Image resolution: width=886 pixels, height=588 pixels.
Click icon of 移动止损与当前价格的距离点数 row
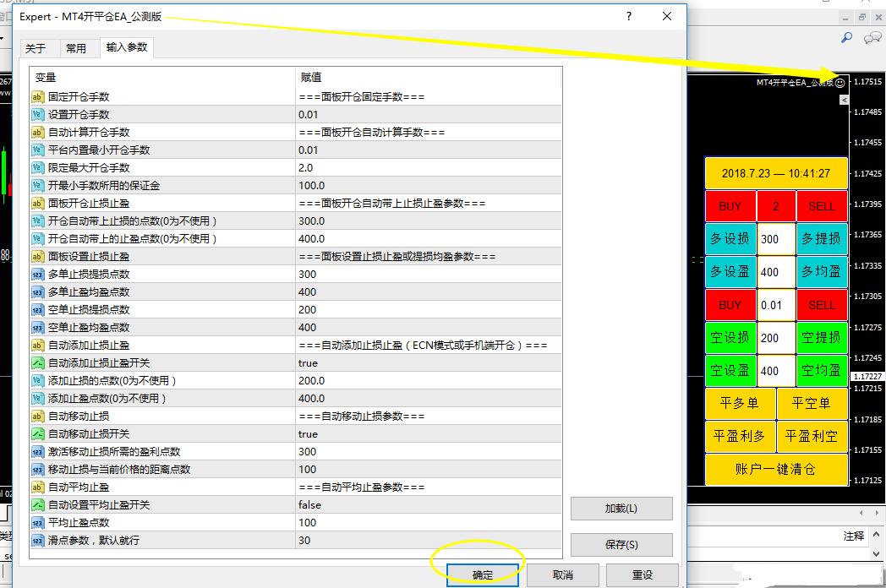pyautogui.click(x=38, y=470)
